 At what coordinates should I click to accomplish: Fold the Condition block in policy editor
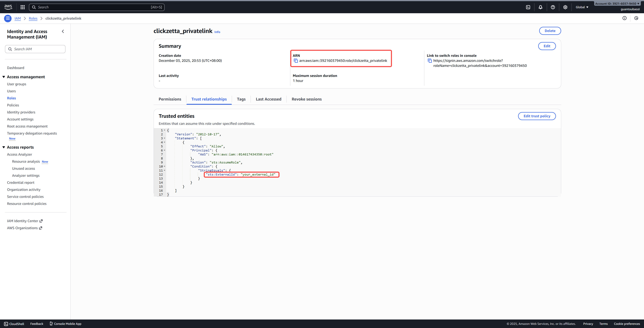(x=165, y=167)
